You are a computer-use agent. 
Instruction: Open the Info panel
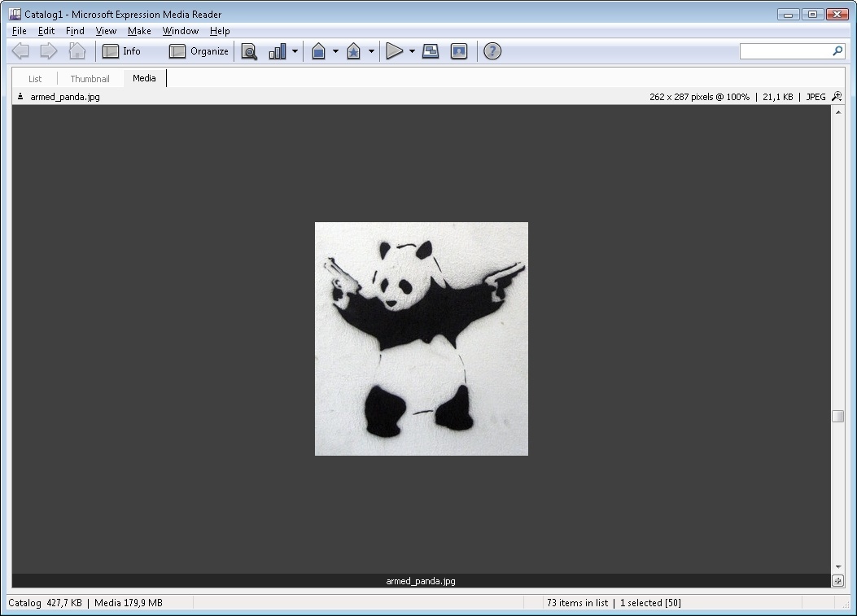coord(122,50)
